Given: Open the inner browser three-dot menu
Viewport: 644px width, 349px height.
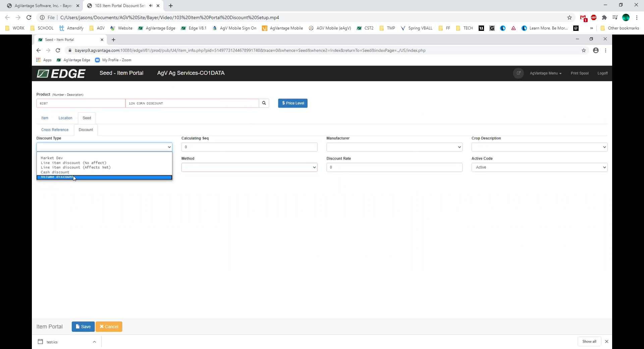Looking at the screenshot, I should pyautogui.click(x=605, y=50).
